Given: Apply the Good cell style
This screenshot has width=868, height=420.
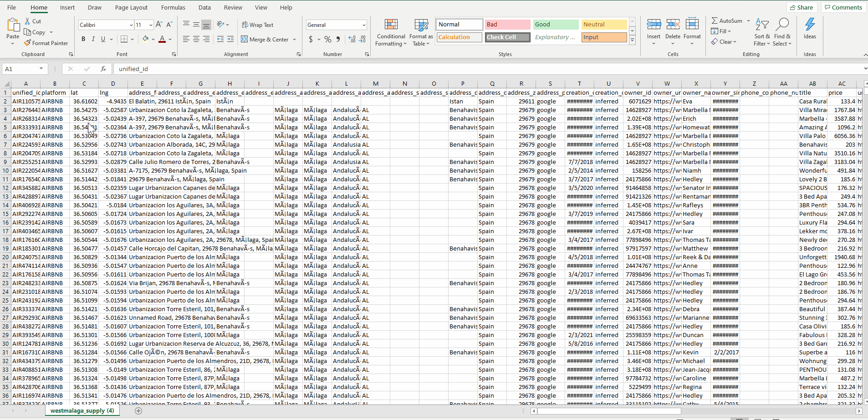Looking at the screenshot, I should pyautogui.click(x=556, y=25).
